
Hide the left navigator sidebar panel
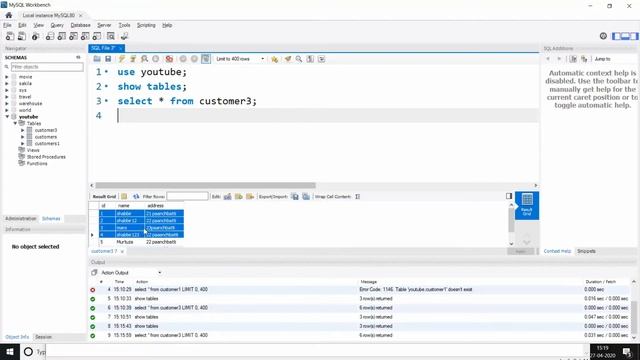616,36
